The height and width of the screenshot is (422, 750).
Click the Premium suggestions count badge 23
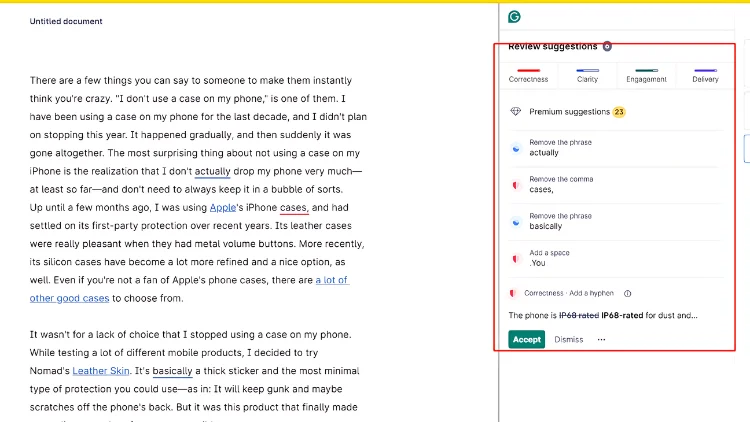619,112
